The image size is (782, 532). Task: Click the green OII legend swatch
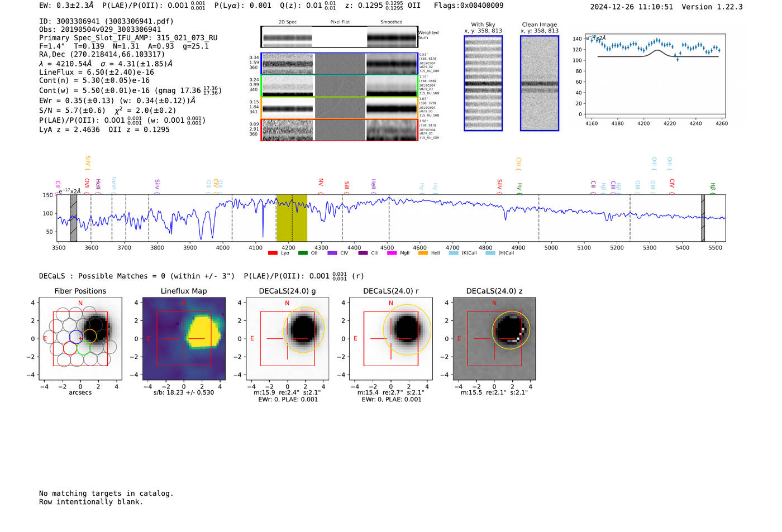[x=303, y=253]
